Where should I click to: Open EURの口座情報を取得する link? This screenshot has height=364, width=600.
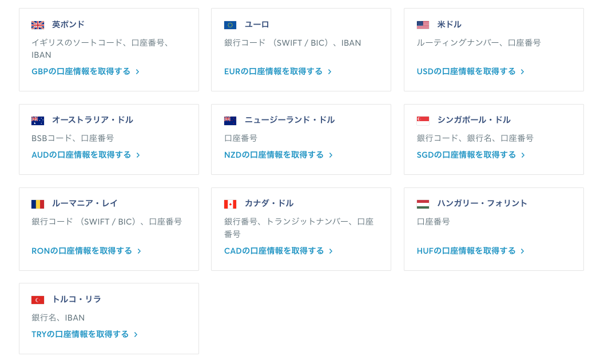pyautogui.click(x=273, y=71)
